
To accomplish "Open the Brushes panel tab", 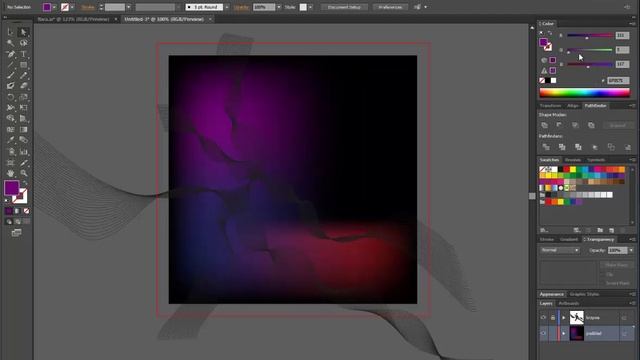I will (573, 160).
